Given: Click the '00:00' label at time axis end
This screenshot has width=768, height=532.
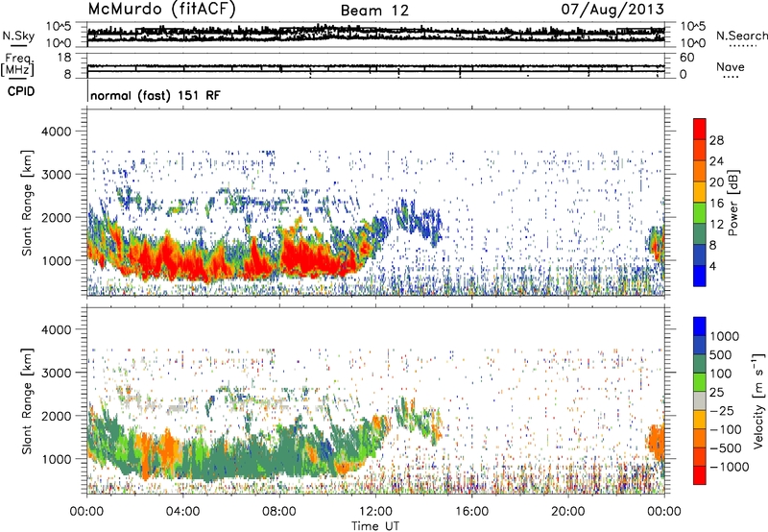Looking at the screenshot, I should pos(664,512).
